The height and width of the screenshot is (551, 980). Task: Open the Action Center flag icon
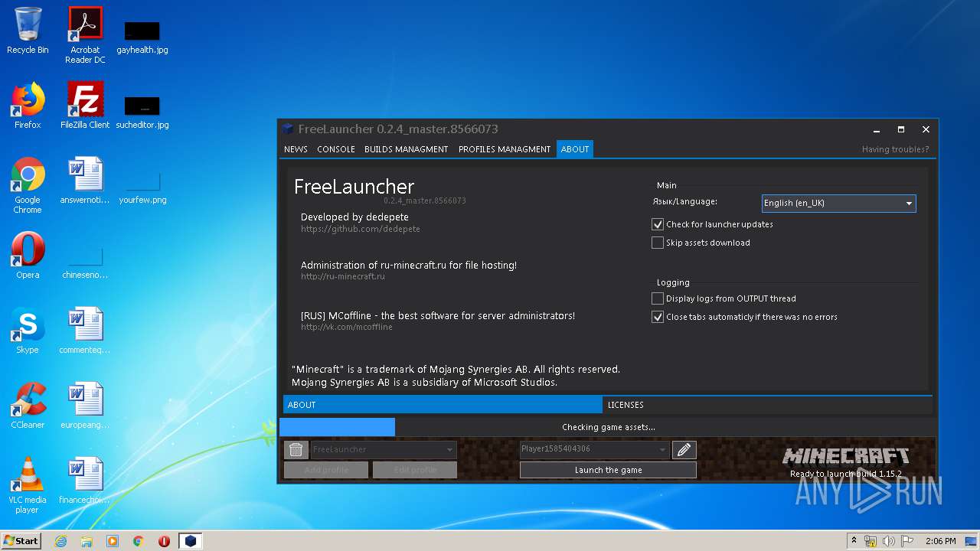[x=906, y=541]
